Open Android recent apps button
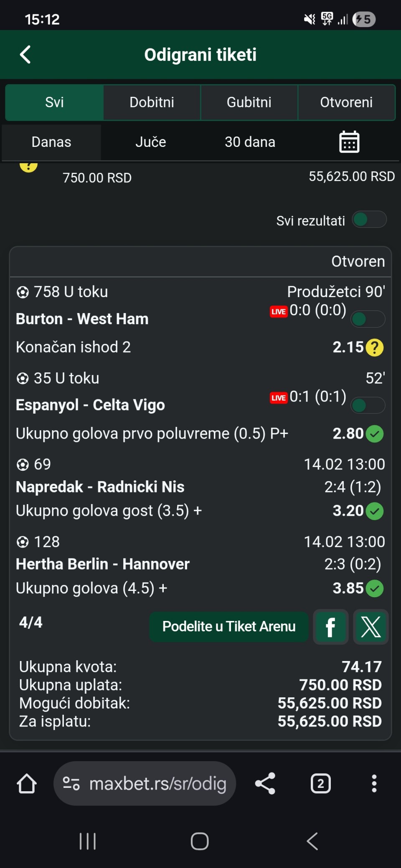The width and height of the screenshot is (401, 868). pos(88,841)
